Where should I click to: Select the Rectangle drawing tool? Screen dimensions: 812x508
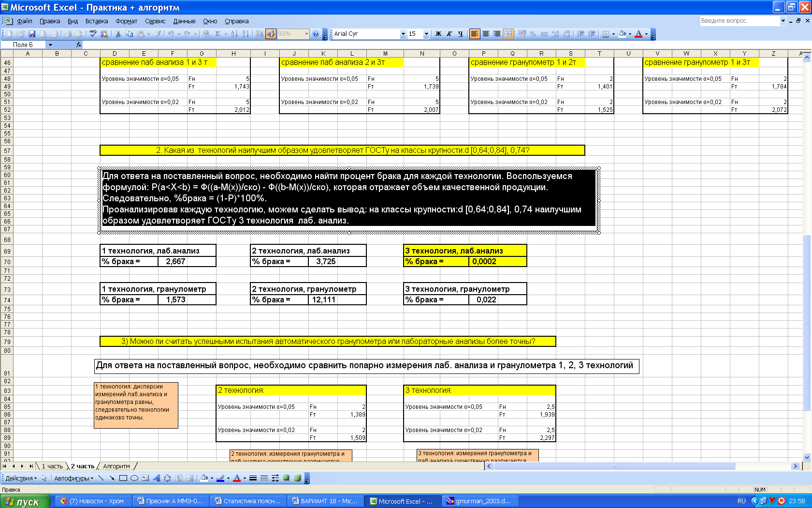123,478
